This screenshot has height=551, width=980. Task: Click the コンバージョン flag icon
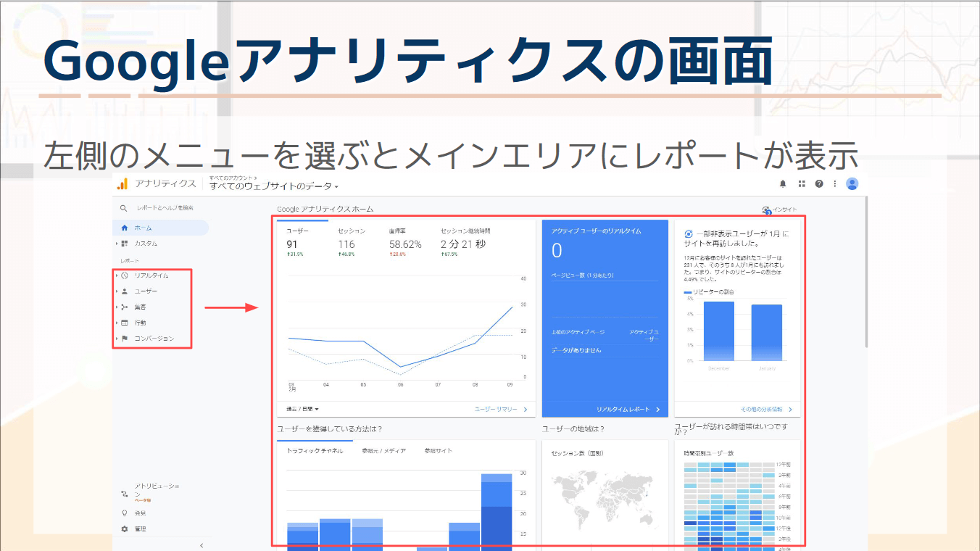[125, 339]
